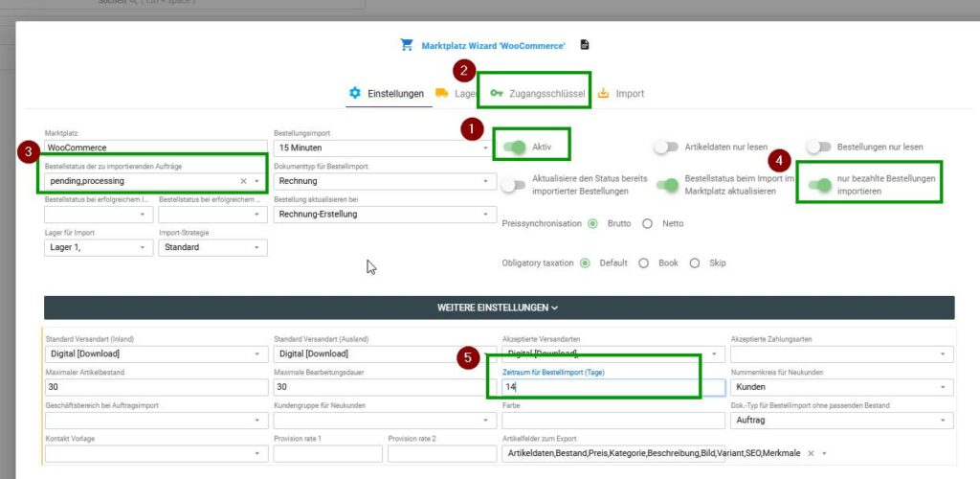
Task: Click the truck icon of Lager tab
Action: (x=442, y=93)
